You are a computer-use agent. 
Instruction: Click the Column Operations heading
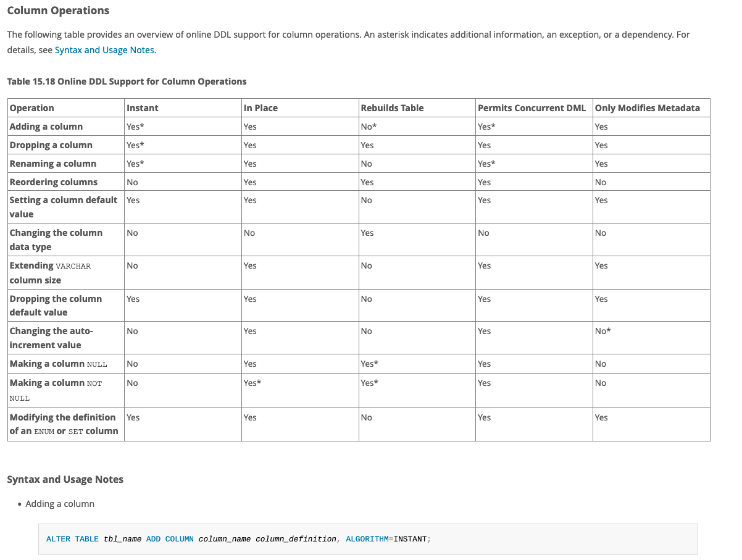pos(58,10)
